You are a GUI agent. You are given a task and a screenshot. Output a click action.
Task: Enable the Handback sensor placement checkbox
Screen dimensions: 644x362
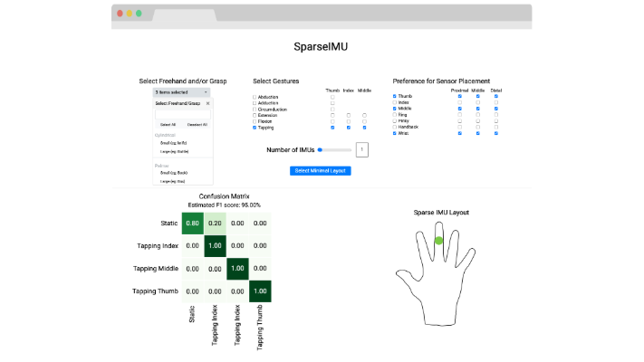click(395, 128)
